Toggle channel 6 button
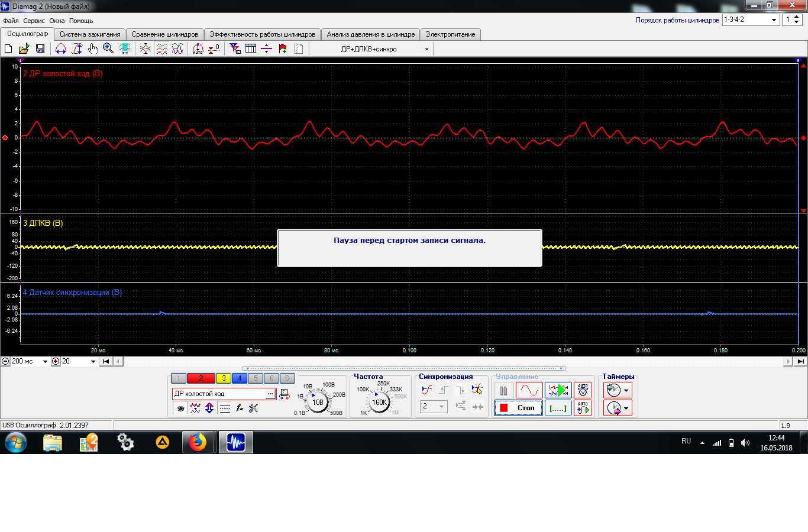 (x=272, y=378)
